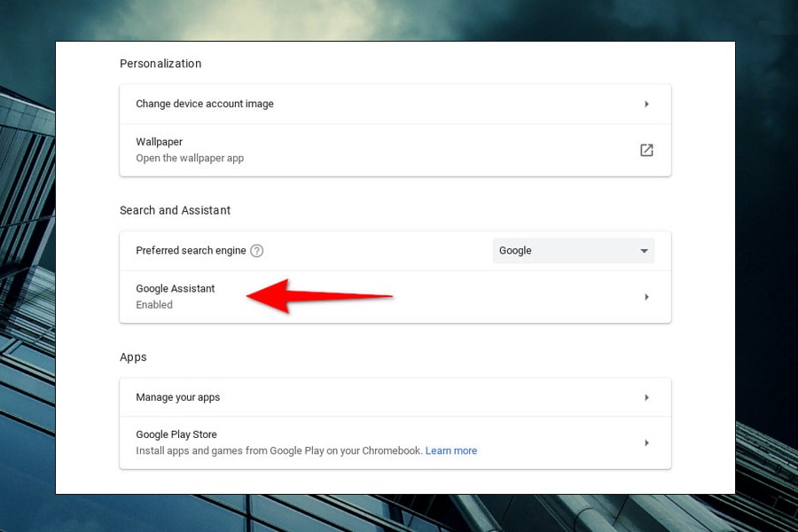Select the Google Assistant entry

click(x=175, y=288)
